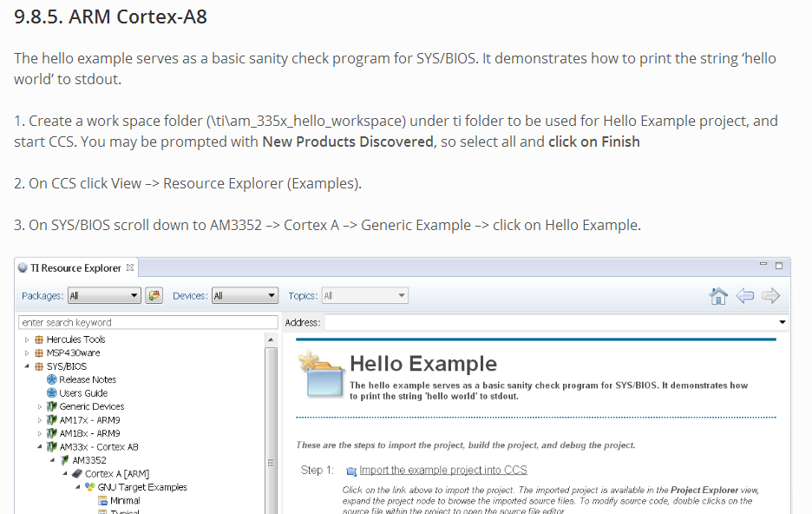Open the Topics dropdown

pos(364,295)
